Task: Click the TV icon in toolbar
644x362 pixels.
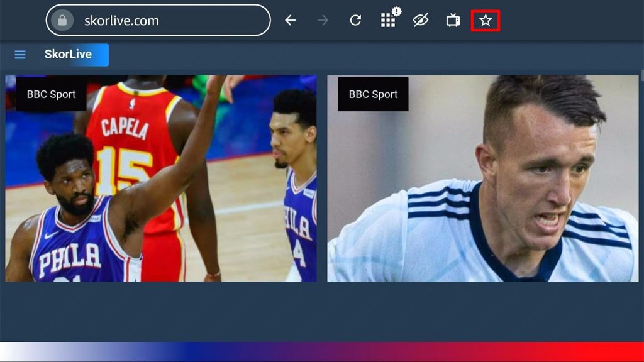Action: [453, 20]
